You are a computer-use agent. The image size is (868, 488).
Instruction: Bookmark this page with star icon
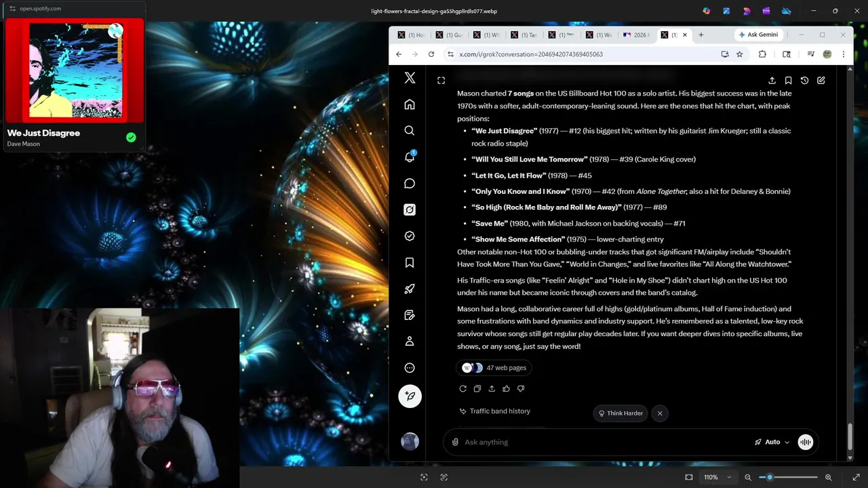[x=740, y=54]
